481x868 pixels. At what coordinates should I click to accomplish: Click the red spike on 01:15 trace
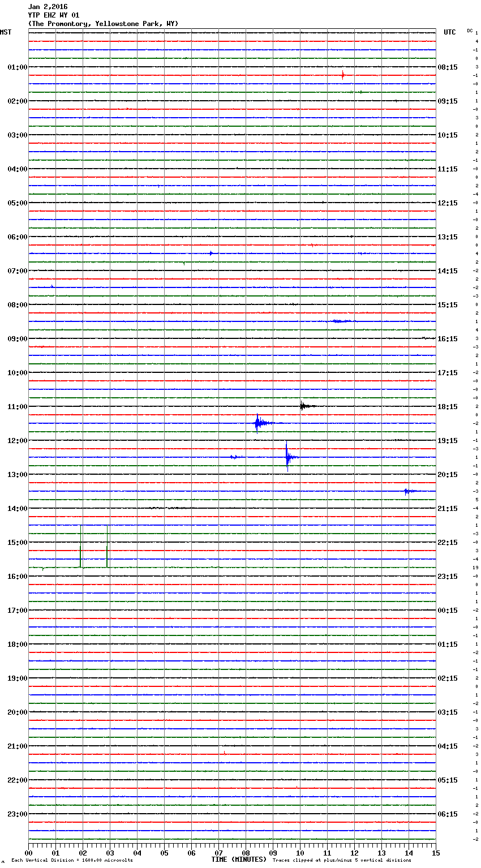(343, 75)
